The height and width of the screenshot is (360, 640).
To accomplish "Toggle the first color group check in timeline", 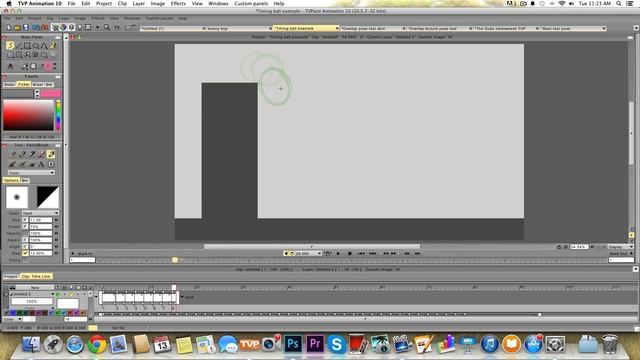I will 7,313.
